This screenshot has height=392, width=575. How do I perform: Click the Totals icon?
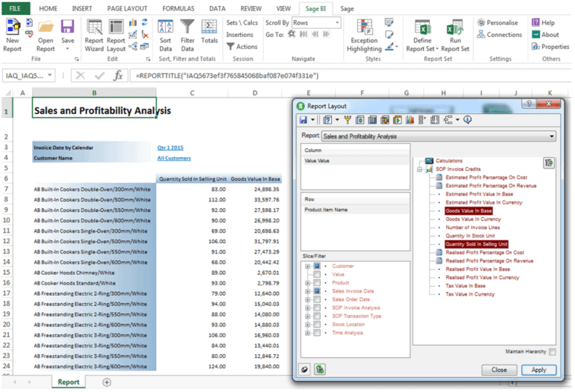click(x=210, y=27)
